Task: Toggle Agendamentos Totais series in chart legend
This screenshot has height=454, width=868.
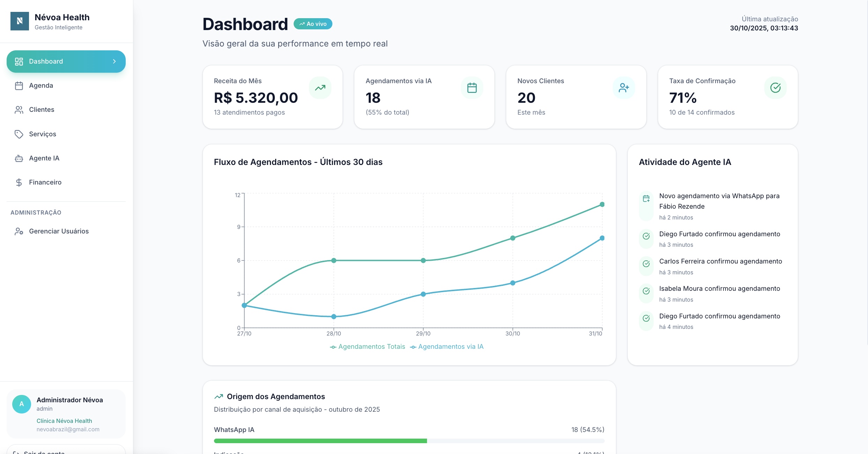Action: click(368, 347)
